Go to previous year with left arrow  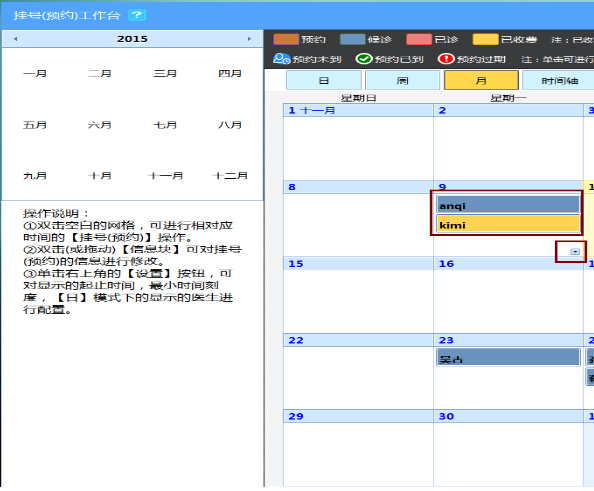click(x=16, y=39)
